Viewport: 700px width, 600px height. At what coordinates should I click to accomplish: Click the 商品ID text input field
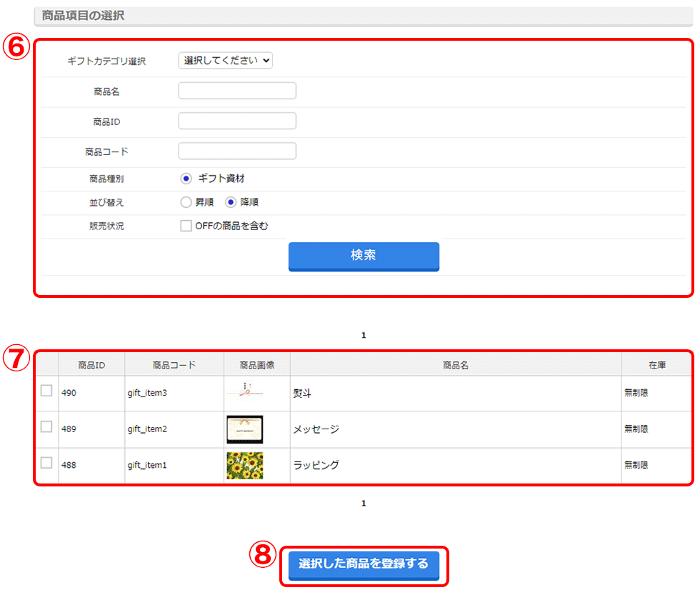coord(236,121)
